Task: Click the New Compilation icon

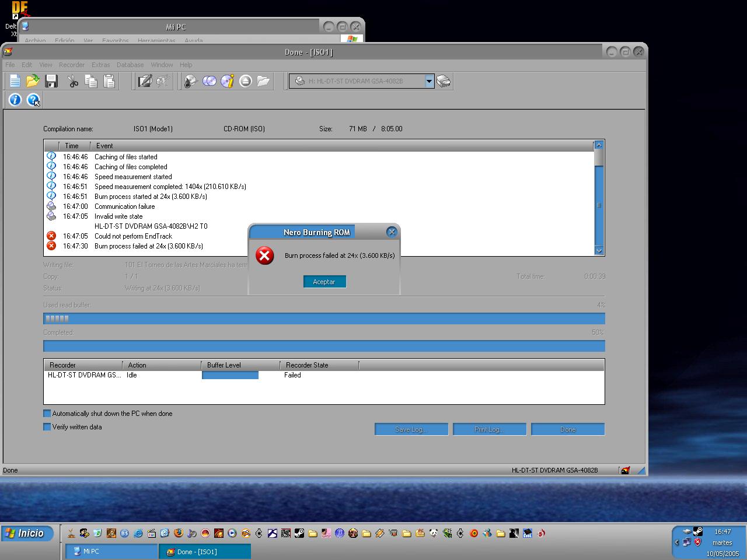Action: coord(15,81)
